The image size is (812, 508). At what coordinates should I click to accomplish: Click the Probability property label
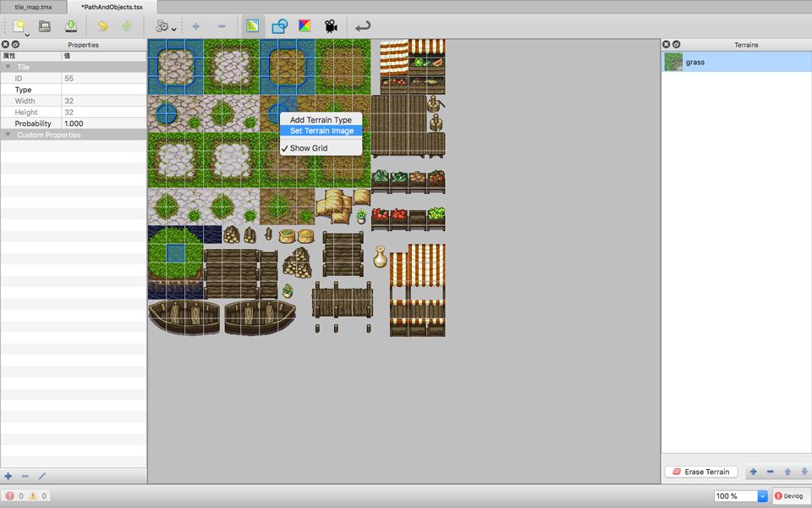33,124
